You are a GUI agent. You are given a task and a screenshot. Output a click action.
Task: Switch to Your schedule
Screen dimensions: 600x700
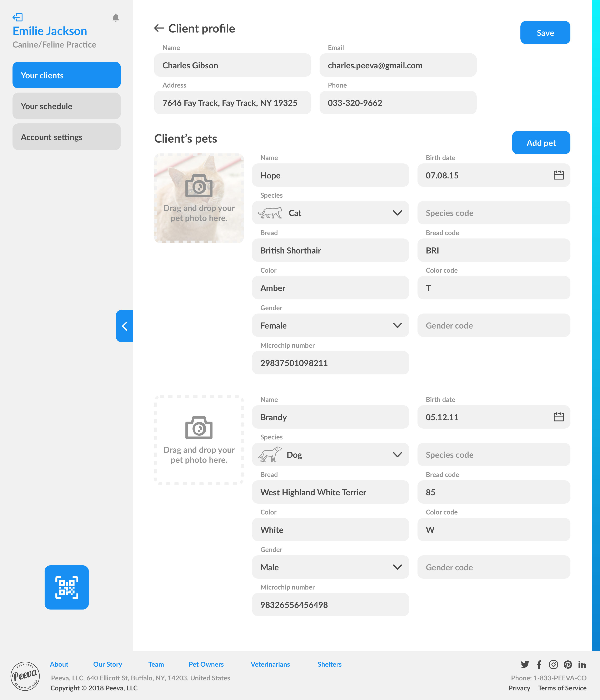[66, 106]
